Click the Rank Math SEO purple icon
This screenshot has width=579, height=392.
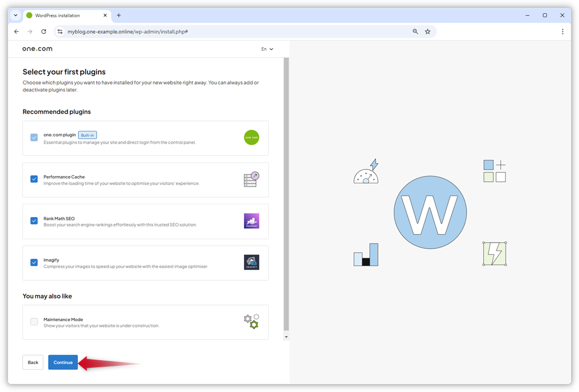tap(252, 221)
